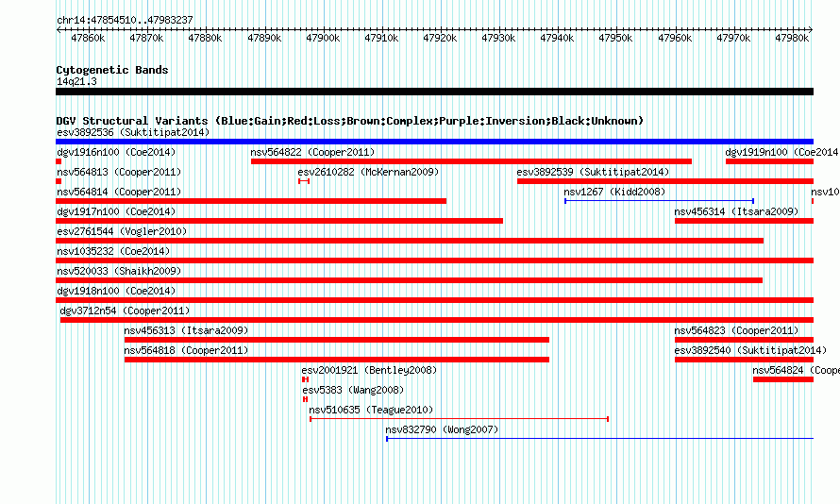The image size is (840, 504).
Task: Click the esv3892536 (Suktitipat2014) variant label
Action: point(133,132)
